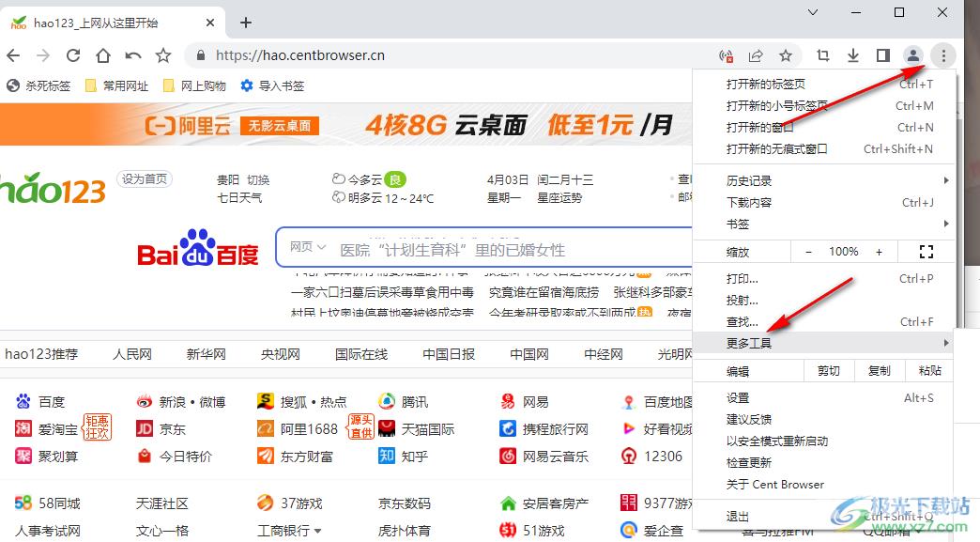
Task: Click 粘贴 in the edit row
Action: (x=929, y=371)
